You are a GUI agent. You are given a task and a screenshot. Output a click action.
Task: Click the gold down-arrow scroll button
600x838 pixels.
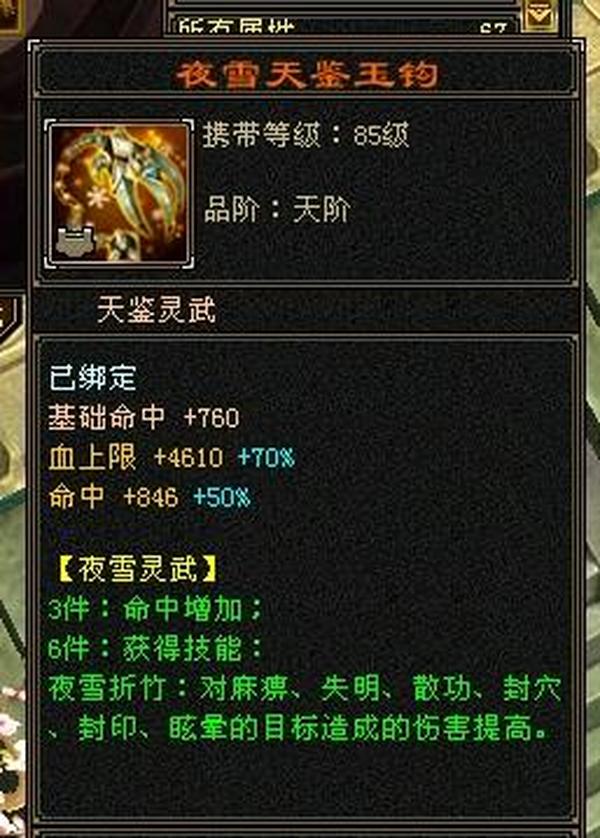(x=540, y=13)
